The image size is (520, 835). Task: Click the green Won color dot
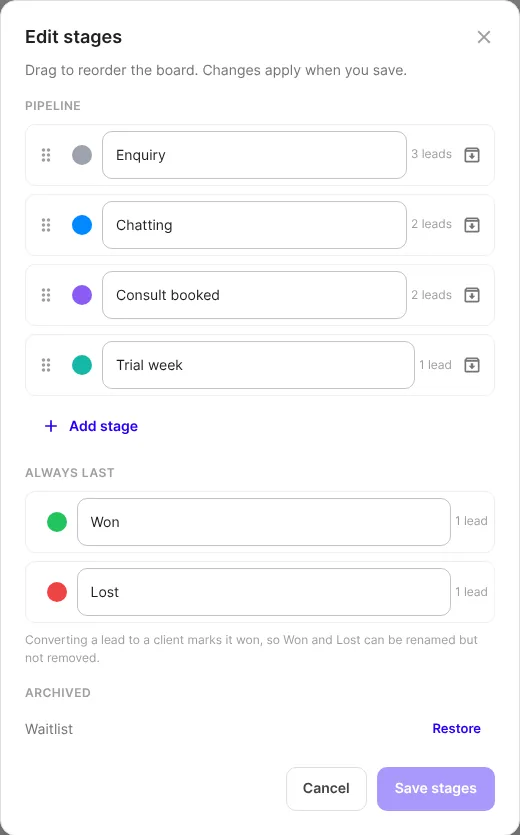tap(57, 522)
